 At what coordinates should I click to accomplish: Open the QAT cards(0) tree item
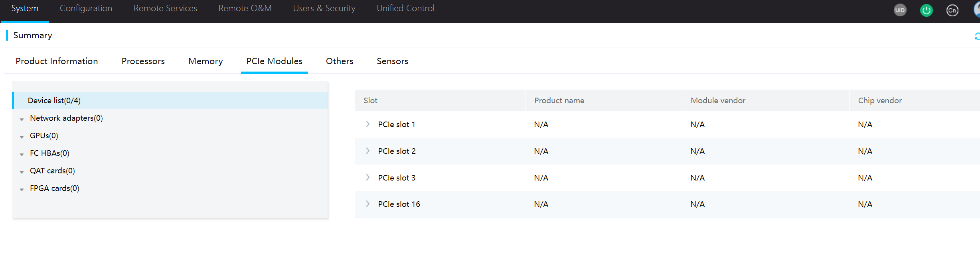coord(52,171)
